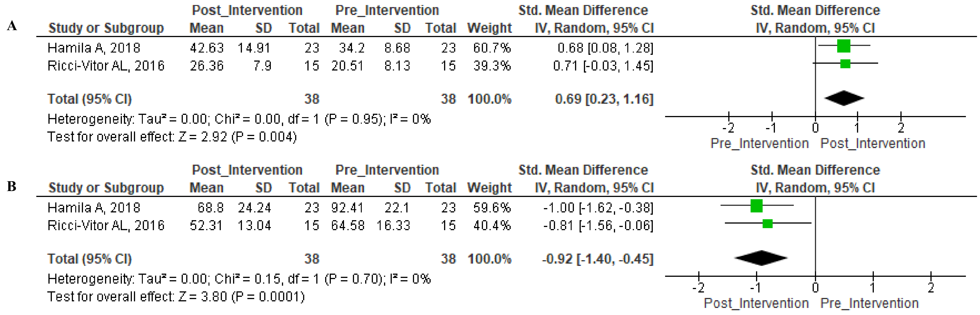Click the black summary diamond in panel A
Image resolution: width=980 pixels, height=315 pixels.
pos(844,98)
